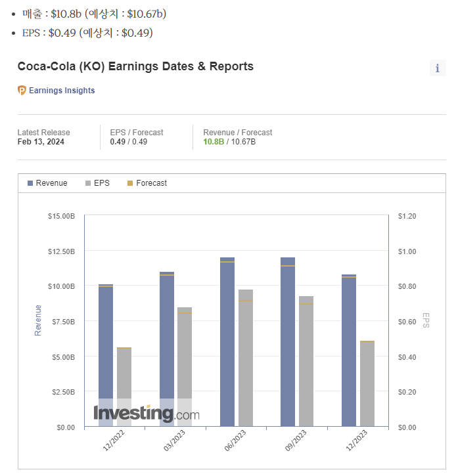Click the Coca-Cola (KO) Earnings heading
This screenshot has width=456, height=476.
coord(135,66)
